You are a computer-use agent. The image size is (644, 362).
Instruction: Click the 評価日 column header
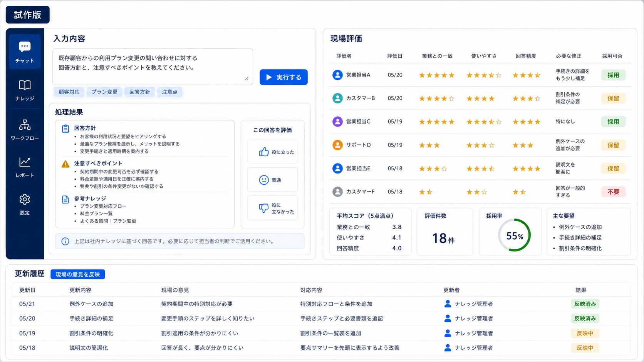coord(395,56)
